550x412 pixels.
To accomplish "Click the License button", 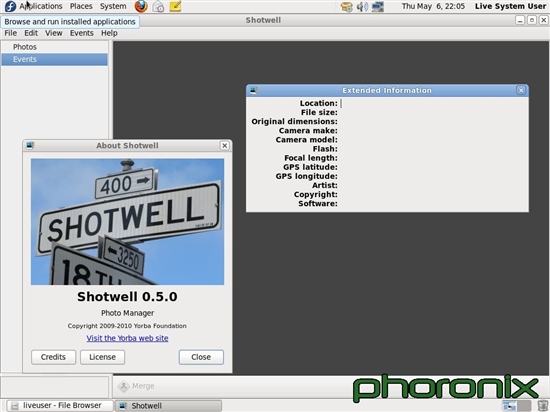I will [x=102, y=357].
